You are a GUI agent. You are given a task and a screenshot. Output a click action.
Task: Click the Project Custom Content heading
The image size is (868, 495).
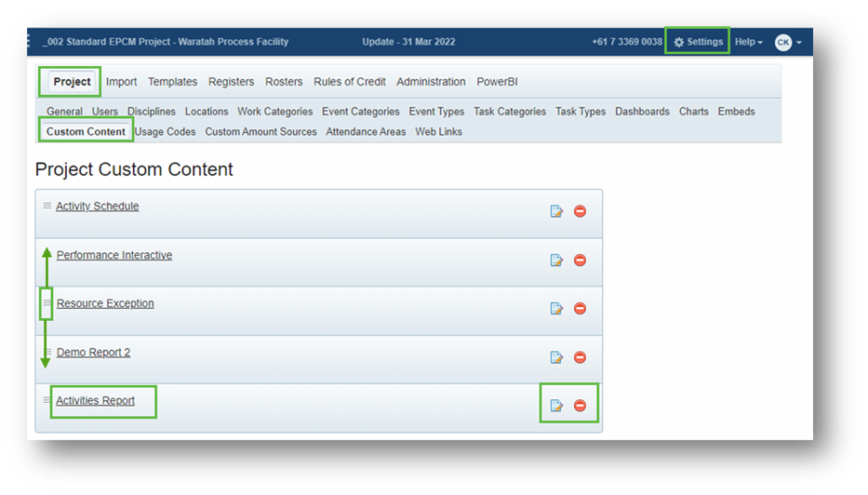[x=134, y=169]
